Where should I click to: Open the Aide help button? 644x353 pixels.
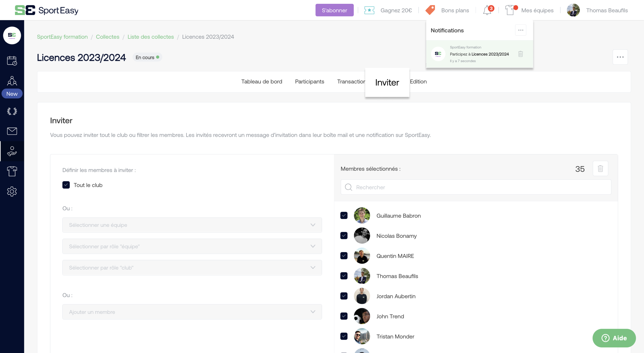614,338
